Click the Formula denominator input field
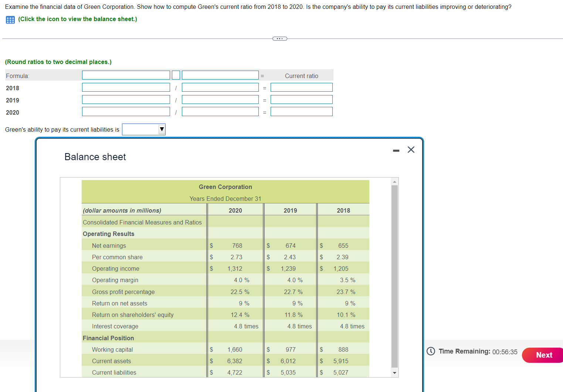This screenshot has width=563, height=392. (220, 75)
